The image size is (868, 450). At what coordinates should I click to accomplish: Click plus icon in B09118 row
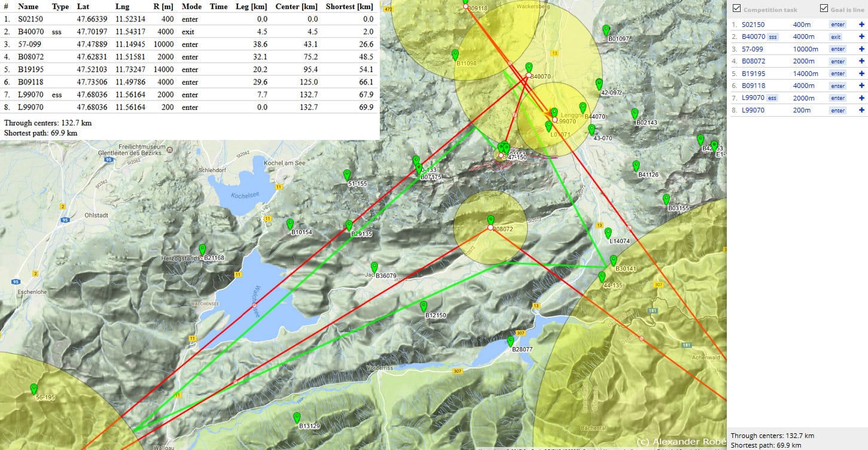tap(861, 86)
